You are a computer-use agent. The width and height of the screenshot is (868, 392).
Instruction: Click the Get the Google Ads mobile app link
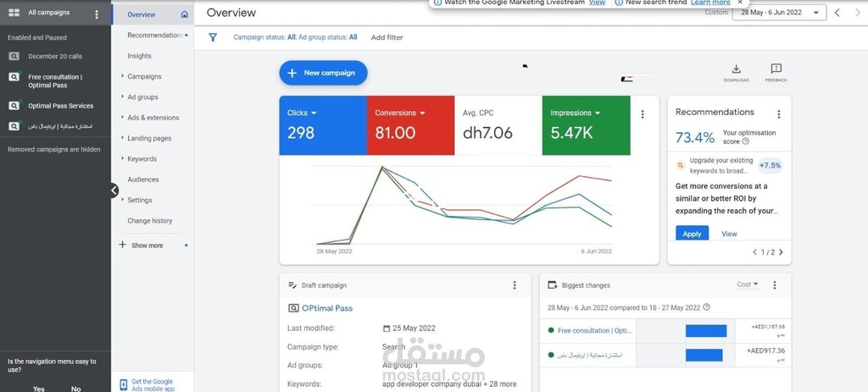(153, 385)
